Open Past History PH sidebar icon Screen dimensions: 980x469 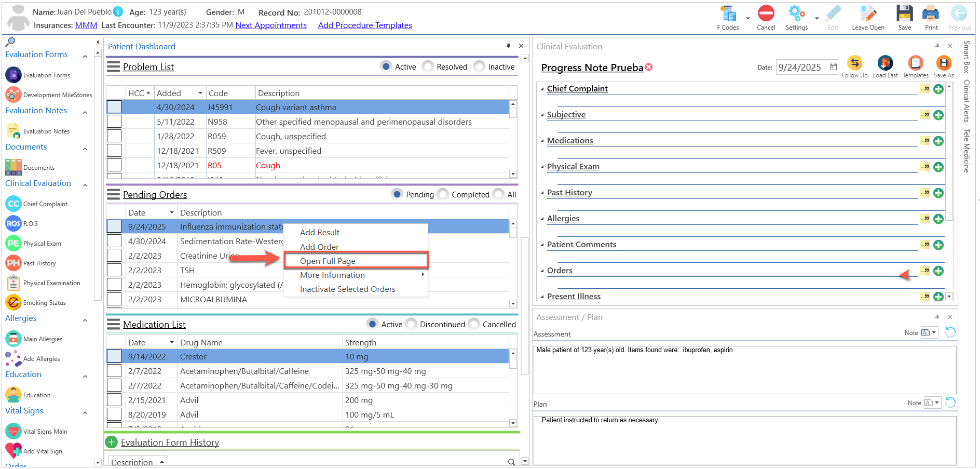(x=13, y=263)
